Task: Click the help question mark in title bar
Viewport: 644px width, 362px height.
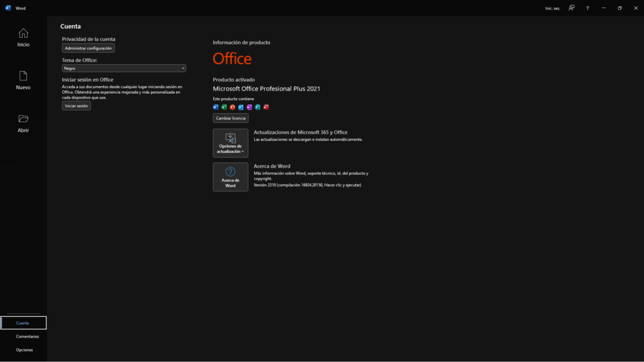Action: click(x=587, y=8)
